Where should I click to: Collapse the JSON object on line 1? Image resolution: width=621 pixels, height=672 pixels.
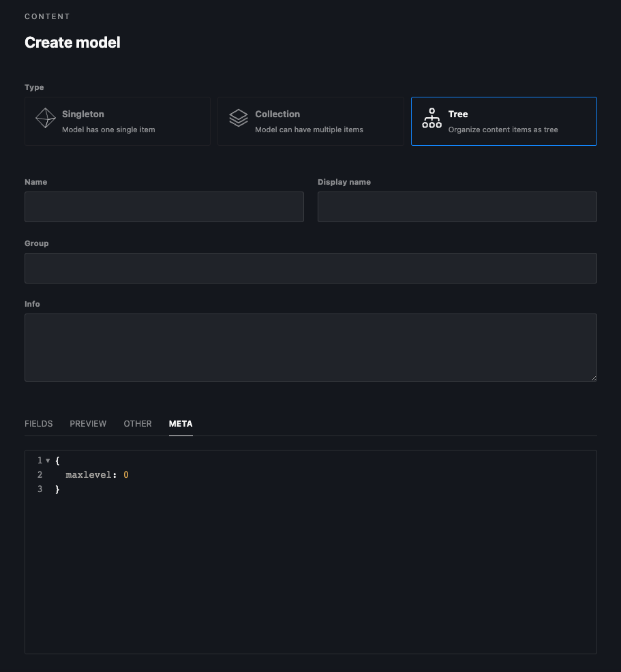tap(48, 460)
